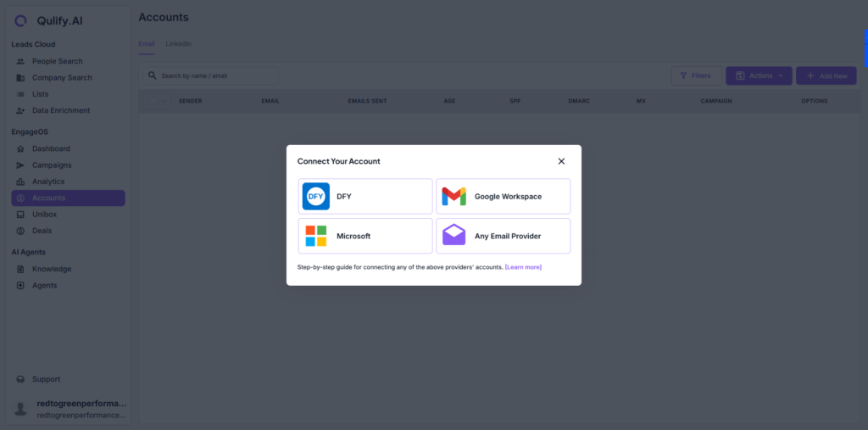Screen dimensions: 868x430
Task: Open the Learn more guide link
Action: click(x=523, y=267)
